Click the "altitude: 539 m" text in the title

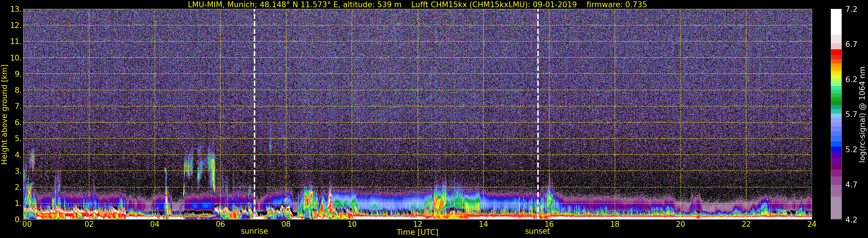[372, 4]
